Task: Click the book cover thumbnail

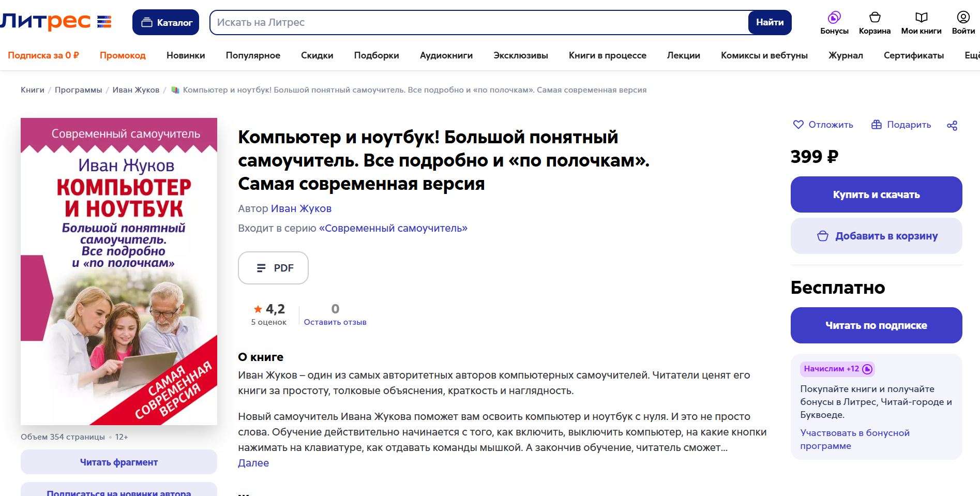Action: pyautogui.click(x=119, y=272)
